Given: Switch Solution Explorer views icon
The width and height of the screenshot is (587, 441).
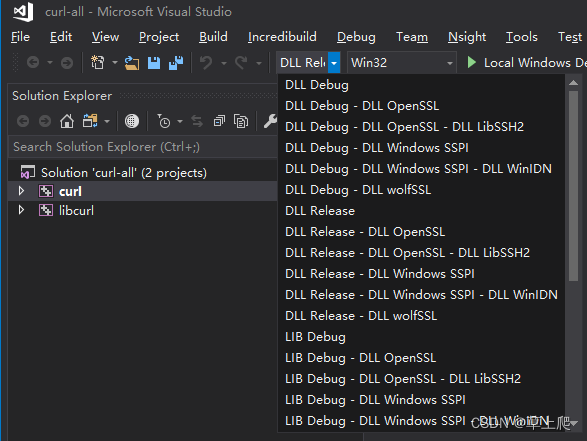Looking at the screenshot, I should tap(90, 121).
